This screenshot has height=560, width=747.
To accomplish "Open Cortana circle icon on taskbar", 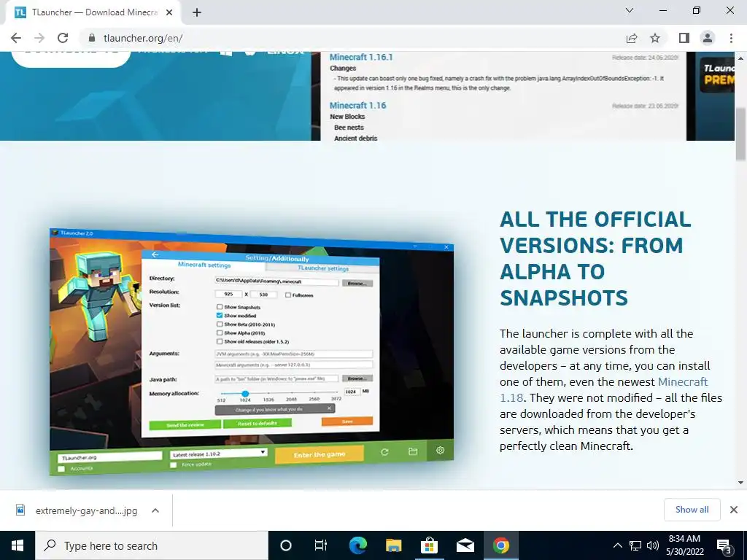I will click(x=286, y=545).
